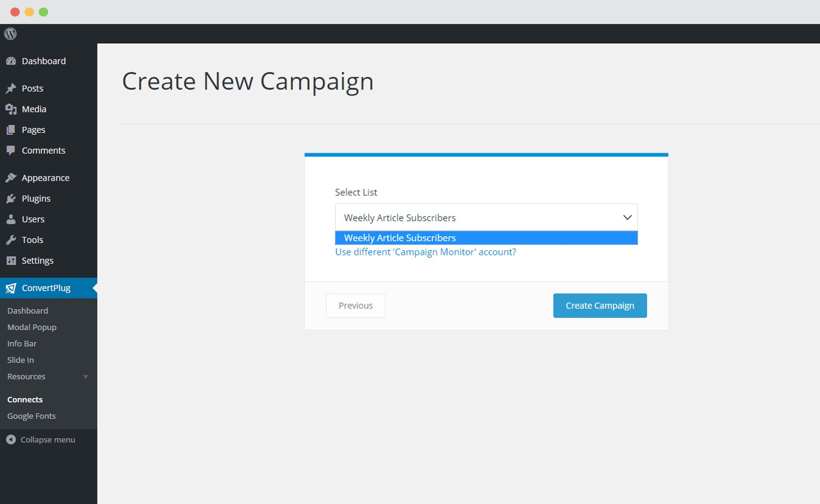
Task: Click the Slide In menu item
Action: (x=20, y=359)
